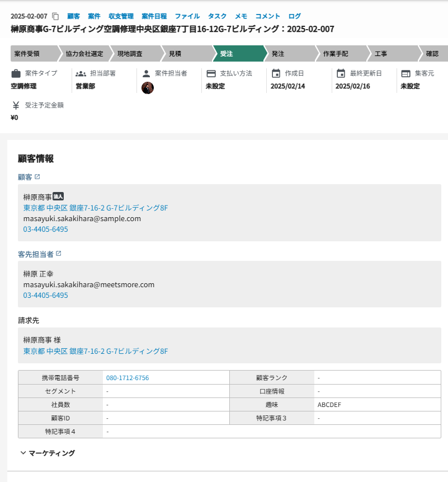Click the card icon for 支払い方法
This screenshot has width=448, height=482.
(211, 74)
